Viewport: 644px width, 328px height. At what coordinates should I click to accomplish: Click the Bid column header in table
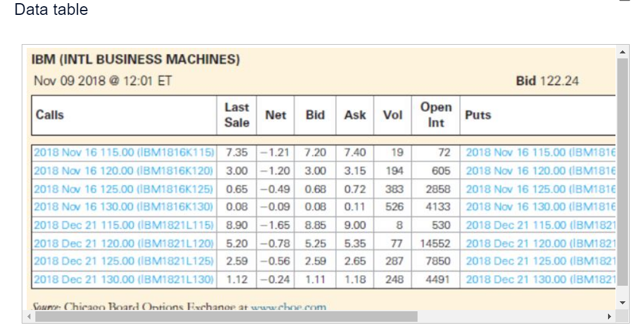click(315, 115)
